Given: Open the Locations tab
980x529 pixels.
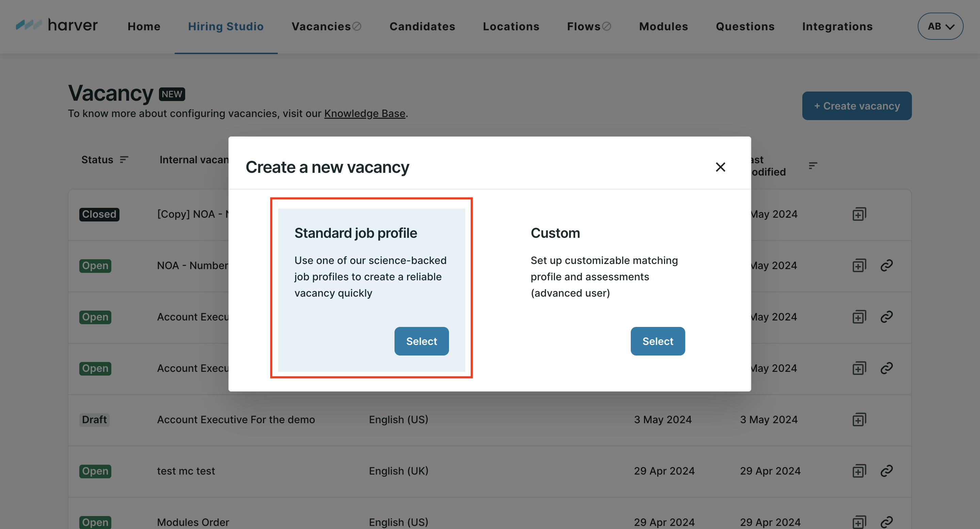Looking at the screenshot, I should [x=511, y=26].
